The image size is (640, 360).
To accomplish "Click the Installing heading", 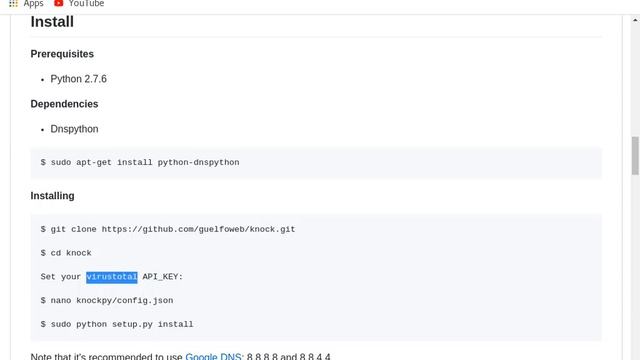I will pyautogui.click(x=52, y=196).
